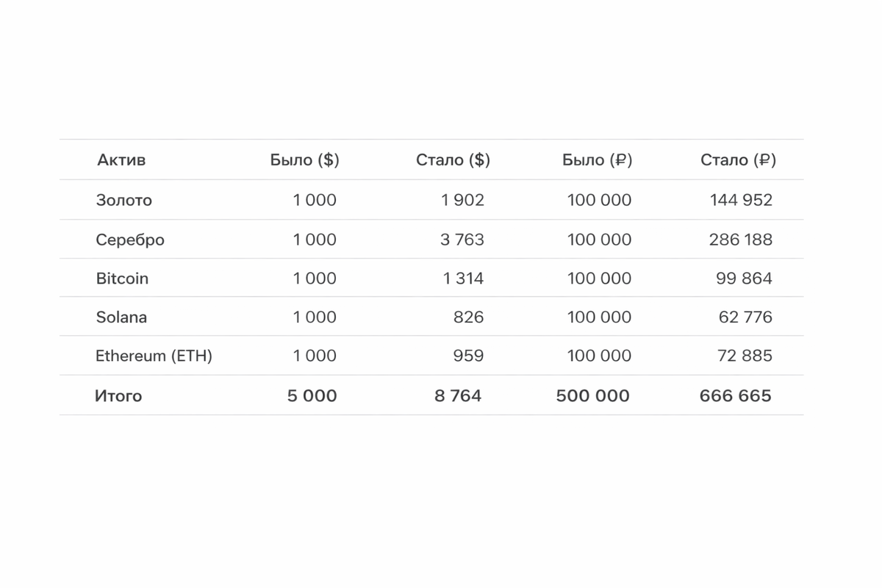
Task: Click the gold value 1 902
Action: pos(462,200)
